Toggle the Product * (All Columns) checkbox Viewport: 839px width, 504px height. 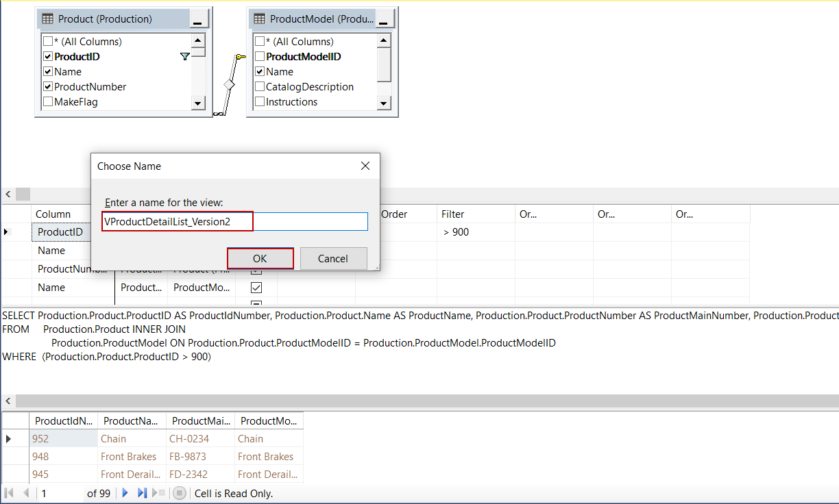[48, 42]
